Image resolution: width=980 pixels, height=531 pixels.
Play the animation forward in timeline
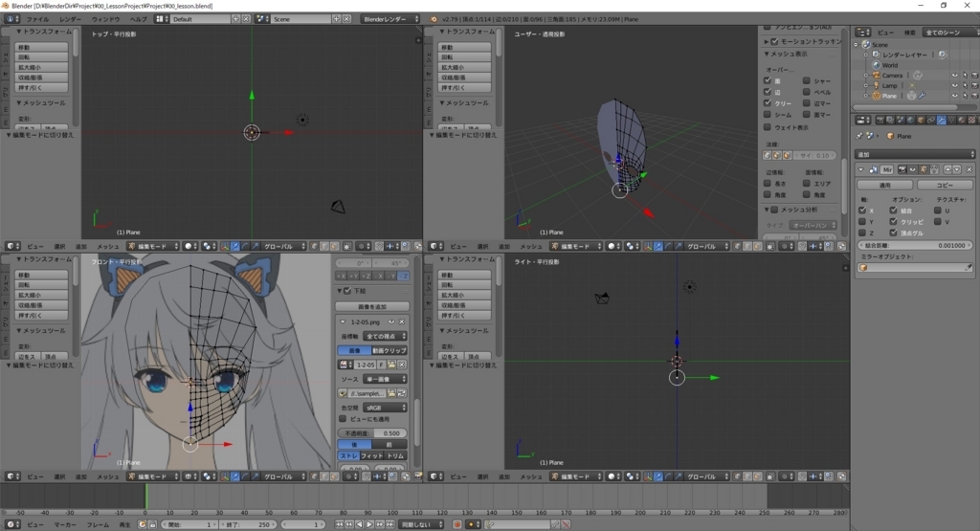(369, 524)
